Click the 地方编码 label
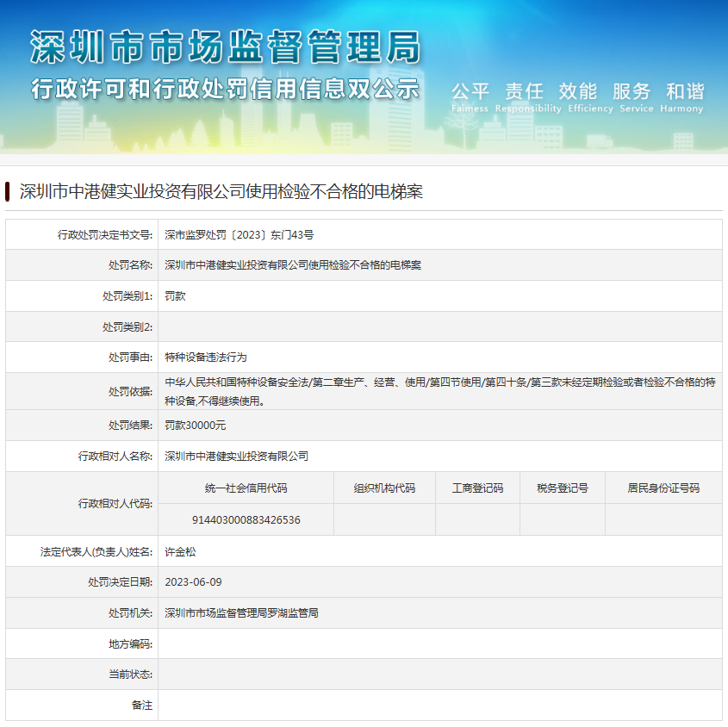Viewport: 728px width, 727px height. click(130, 644)
